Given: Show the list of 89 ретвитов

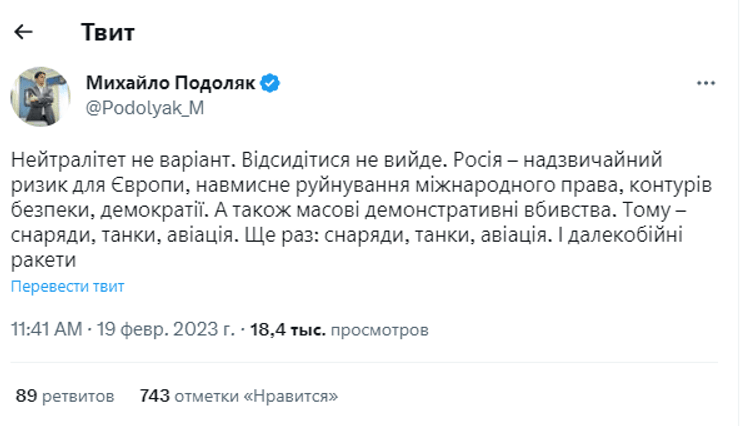Looking at the screenshot, I should tap(65, 396).
